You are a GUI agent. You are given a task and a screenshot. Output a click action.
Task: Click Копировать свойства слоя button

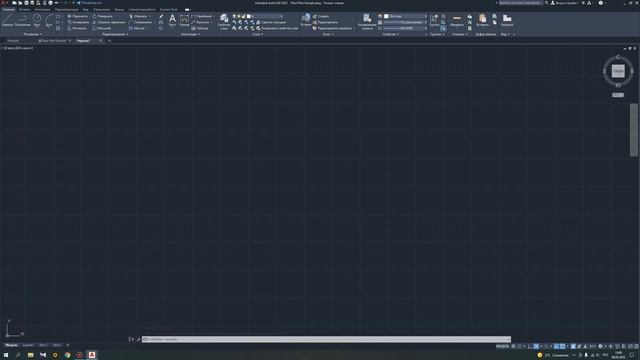(x=277, y=28)
